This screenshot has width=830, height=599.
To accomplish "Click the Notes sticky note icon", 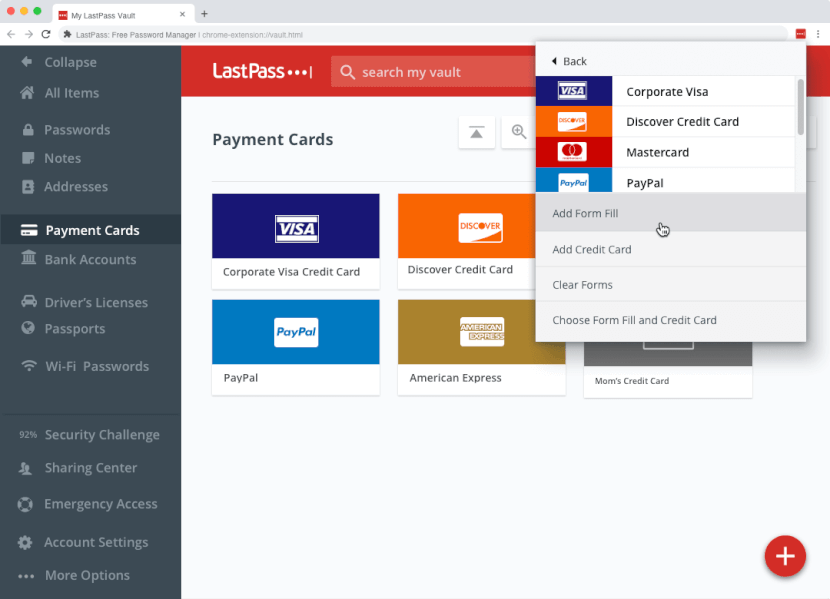I will click(28, 158).
